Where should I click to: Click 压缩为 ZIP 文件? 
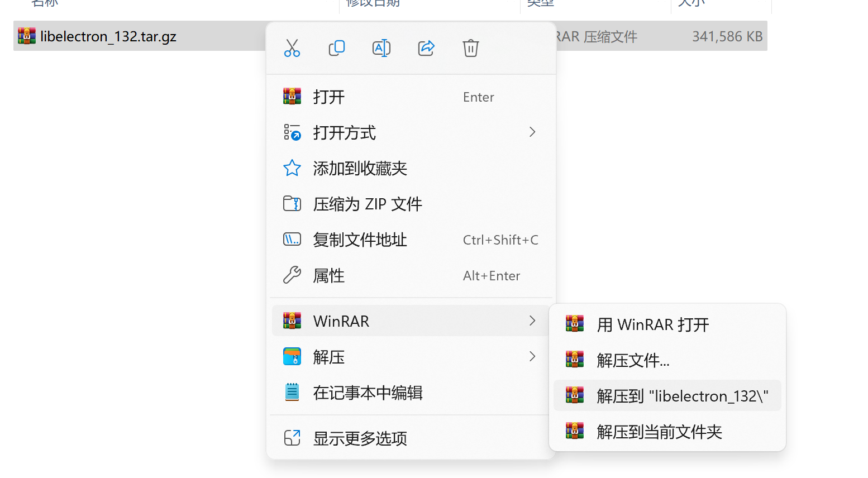pos(368,204)
